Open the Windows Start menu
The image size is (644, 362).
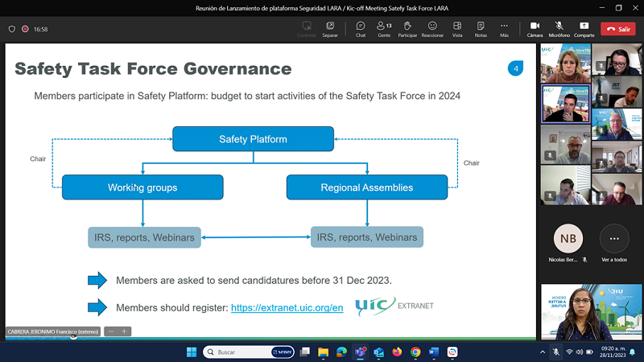tap(192, 352)
